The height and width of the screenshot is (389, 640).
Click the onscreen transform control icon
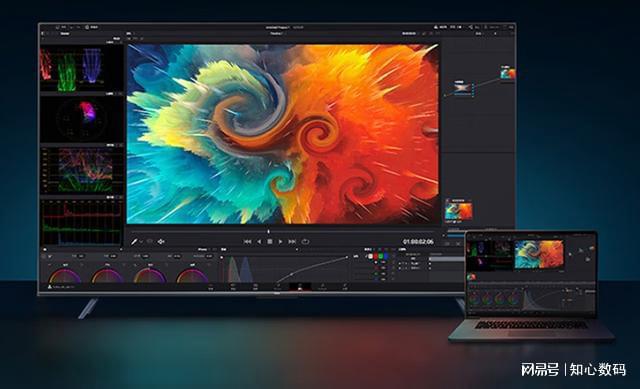(161, 242)
